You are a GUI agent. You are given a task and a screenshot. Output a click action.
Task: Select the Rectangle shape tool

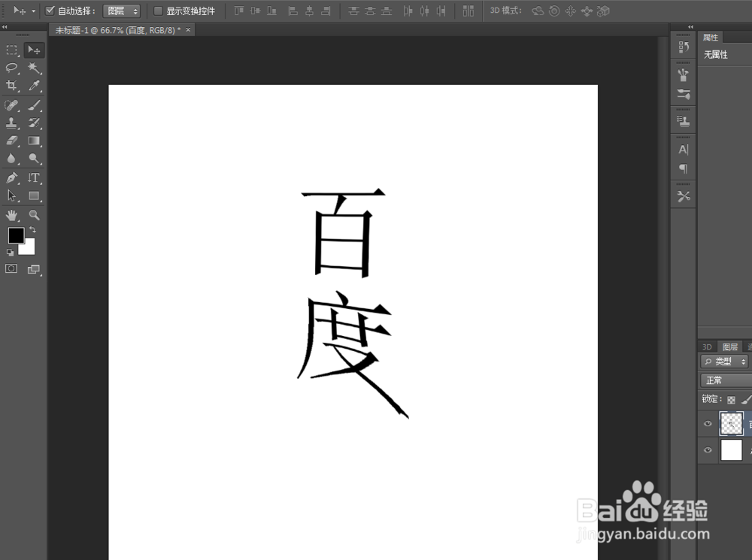pyautogui.click(x=34, y=195)
